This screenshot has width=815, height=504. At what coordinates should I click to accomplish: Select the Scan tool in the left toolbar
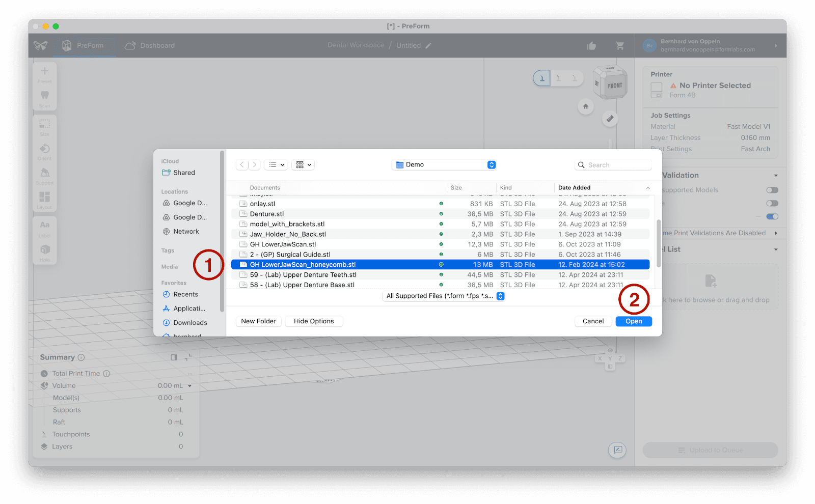click(44, 97)
